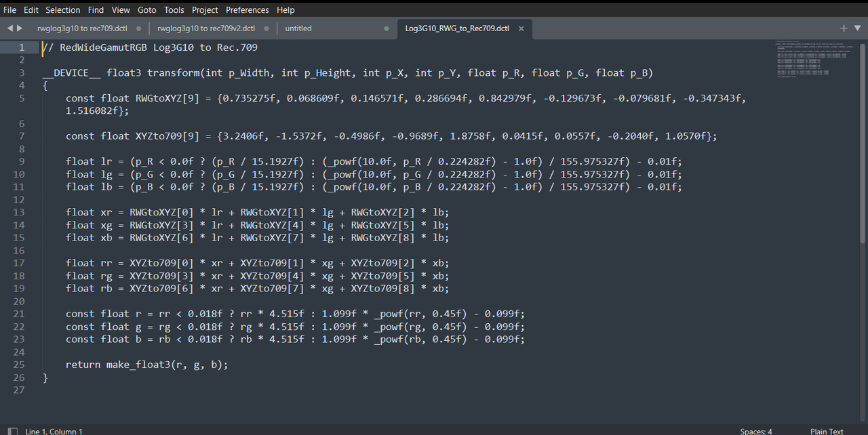Place cursor on 'float rr' line
868x435 pixels.
point(258,263)
